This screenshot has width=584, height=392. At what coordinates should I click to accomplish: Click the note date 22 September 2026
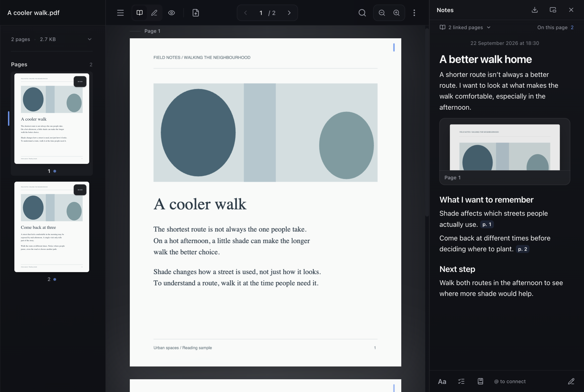coord(504,43)
